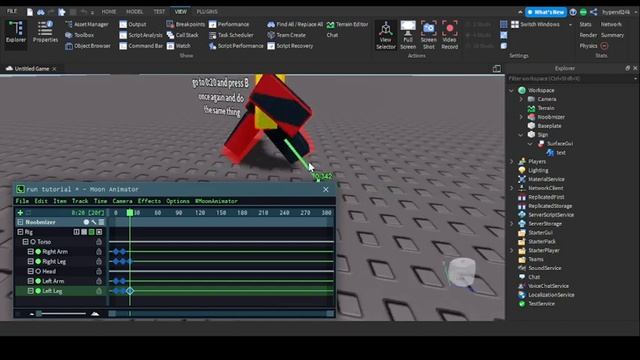640x360 pixels.
Task: Expand the StarterPlayer node
Action: tap(511, 251)
